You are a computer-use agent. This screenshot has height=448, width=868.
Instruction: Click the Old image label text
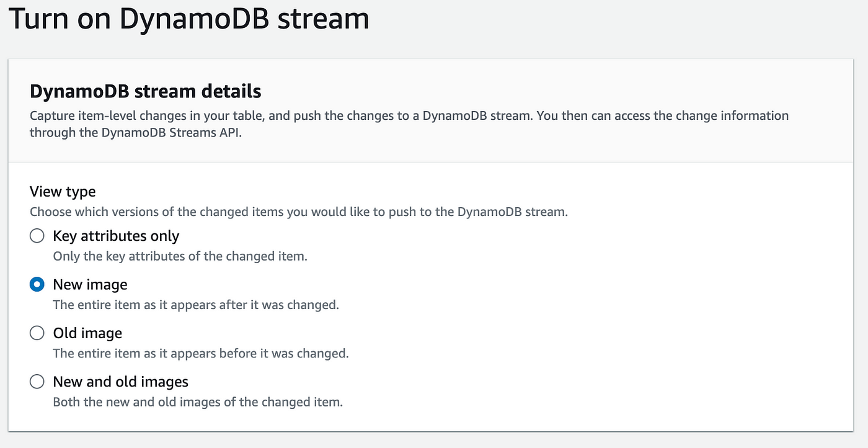point(87,333)
